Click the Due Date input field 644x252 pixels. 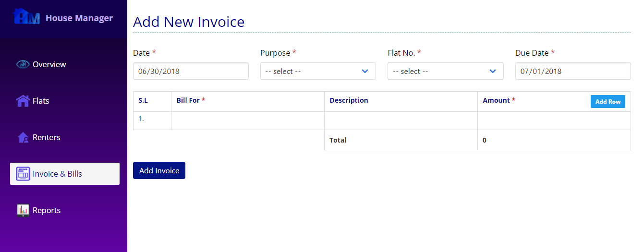coord(573,71)
